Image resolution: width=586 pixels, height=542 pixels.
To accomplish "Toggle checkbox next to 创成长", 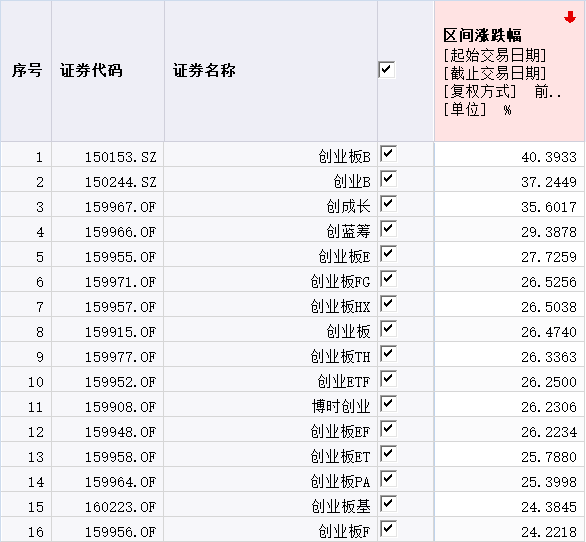I will coord(388,204).
